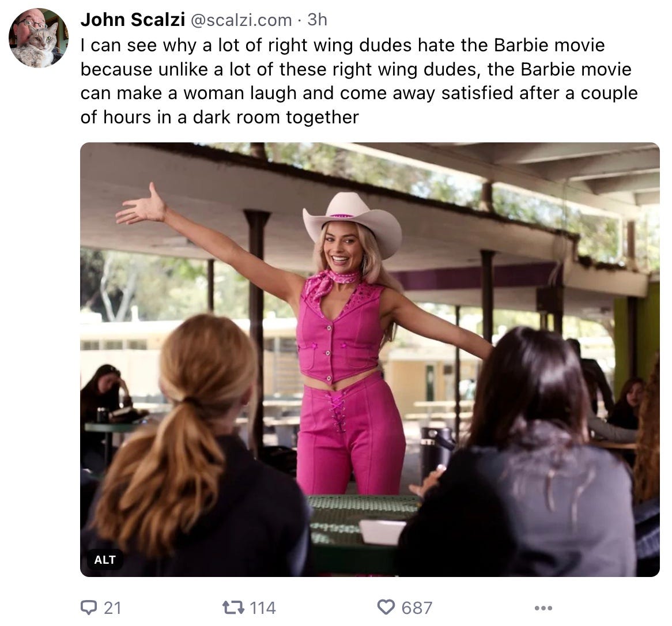Click the raised outstretched hand in photo
This screenshot has width=672, height=626.
[141, 206]
